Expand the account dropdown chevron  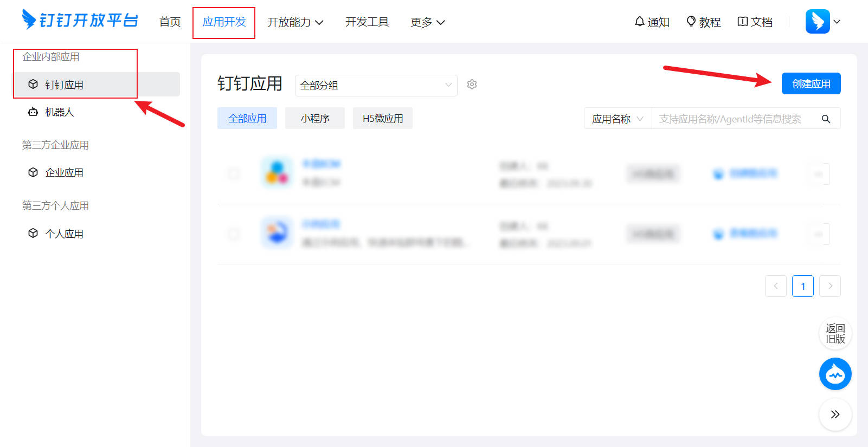click(x=837, y=22)
